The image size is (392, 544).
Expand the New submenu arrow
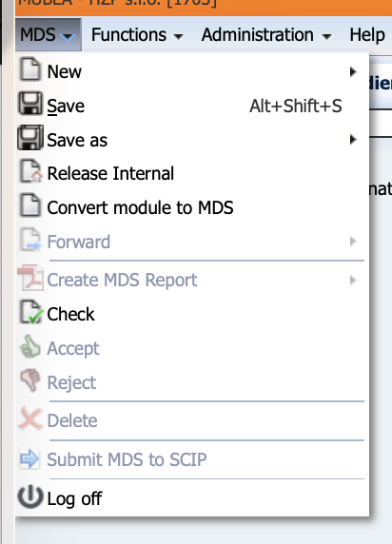click(x=353, y=72)
